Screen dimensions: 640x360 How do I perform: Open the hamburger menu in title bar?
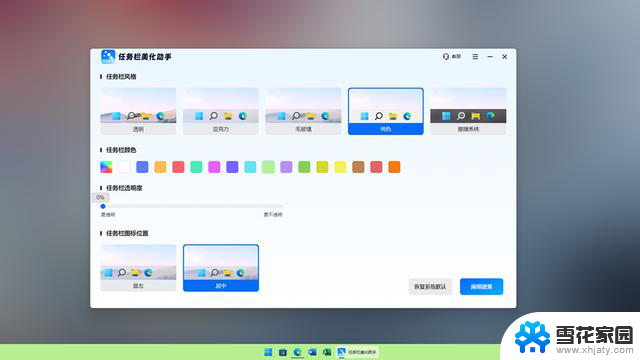(x=475, y=57)
